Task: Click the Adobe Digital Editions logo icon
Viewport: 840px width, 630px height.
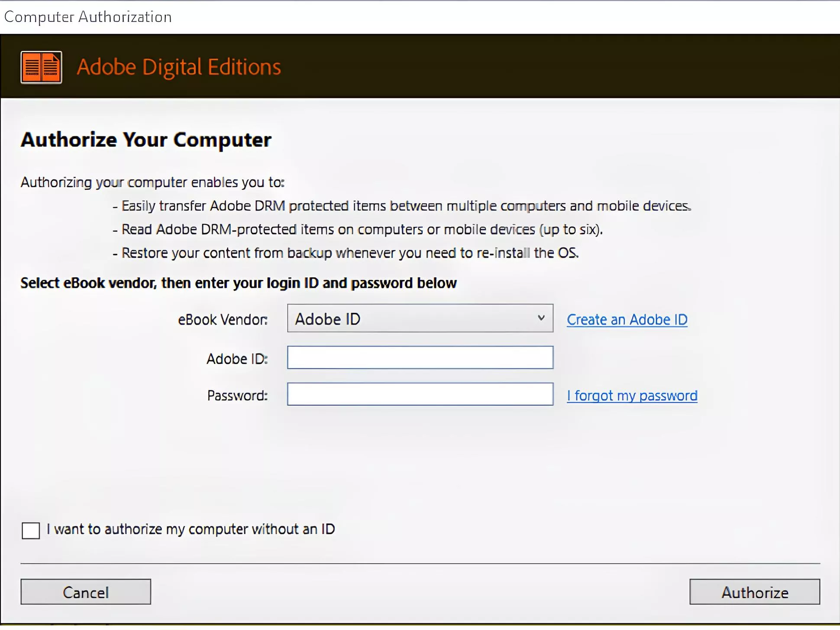Action: tap(41, 67)
